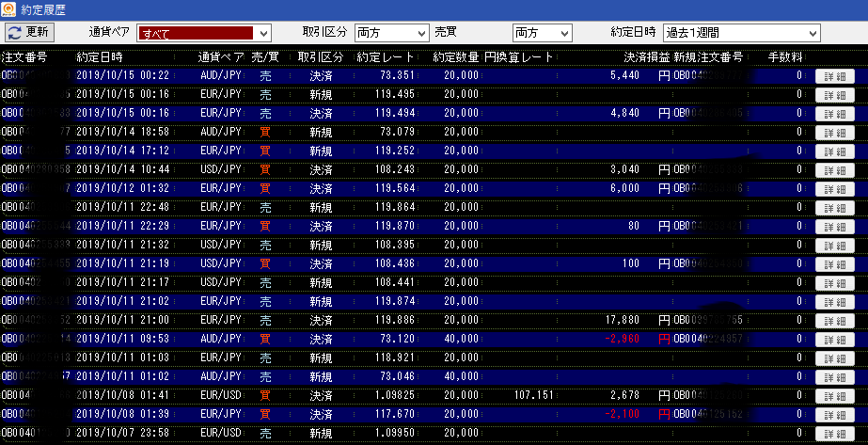Screen dimensions: 868x445
Task: Select the 5,440 profit cell
Action: [625, 75]
